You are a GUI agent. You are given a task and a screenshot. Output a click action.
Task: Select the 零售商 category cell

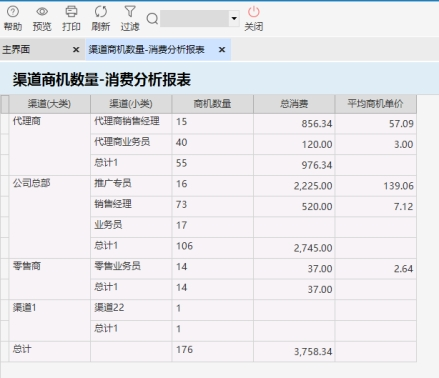[50, 279]
